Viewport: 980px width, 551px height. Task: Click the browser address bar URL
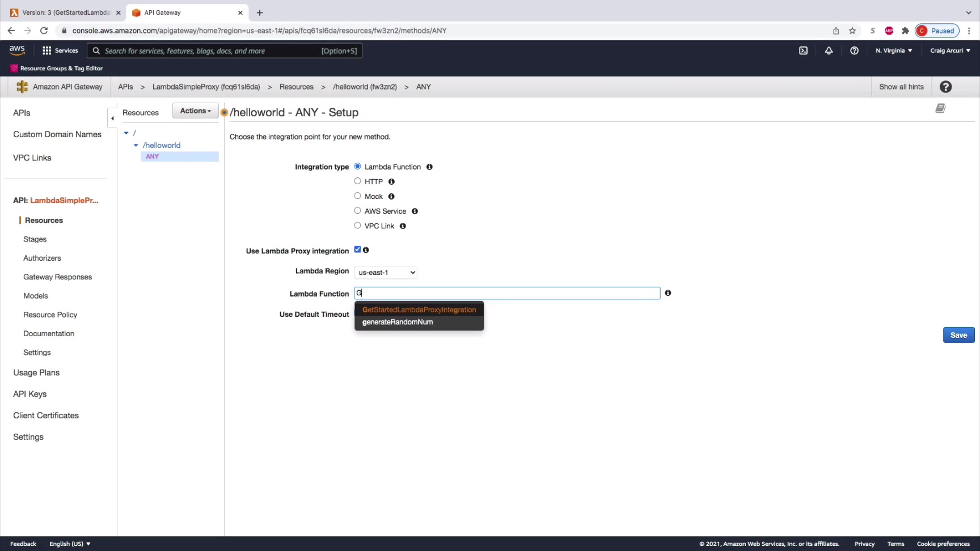pyautogui.click(x=259, y=31)
